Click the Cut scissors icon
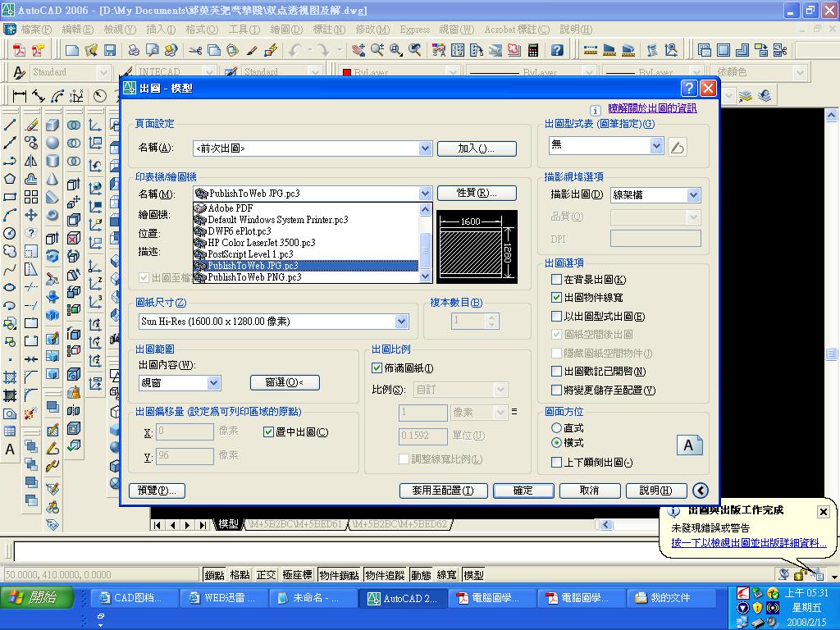 (195, 50)
